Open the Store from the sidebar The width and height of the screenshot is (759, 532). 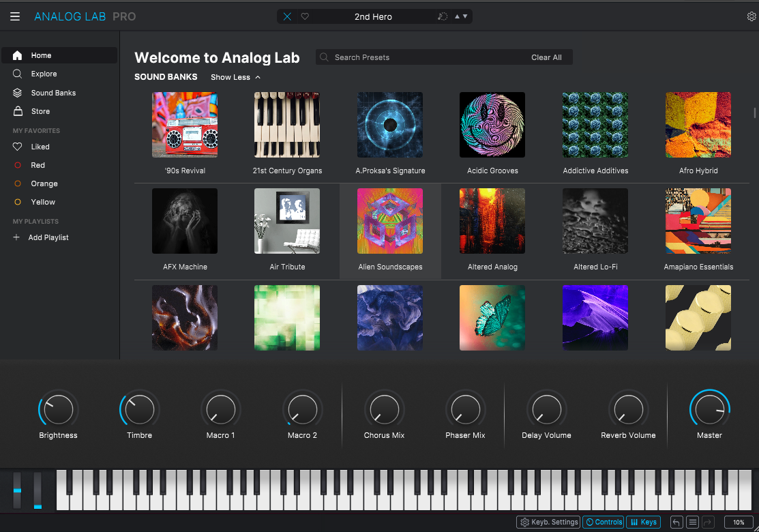40,111
